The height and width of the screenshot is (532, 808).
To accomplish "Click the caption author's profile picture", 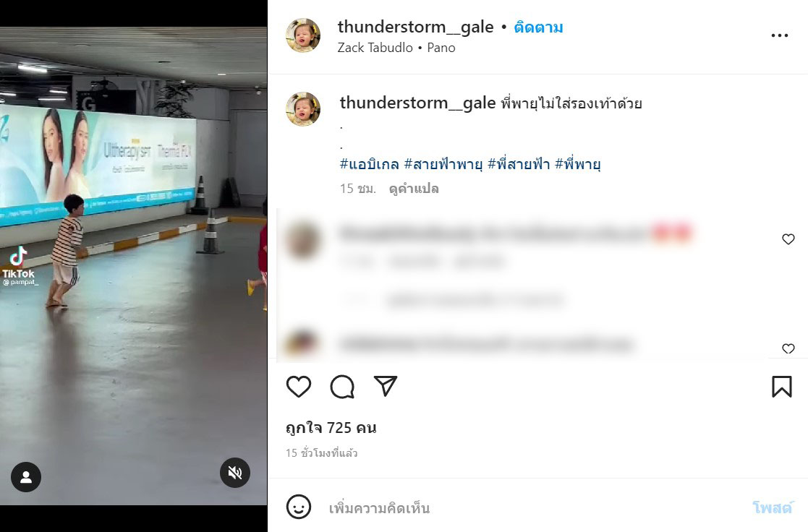I will (303, 109).
